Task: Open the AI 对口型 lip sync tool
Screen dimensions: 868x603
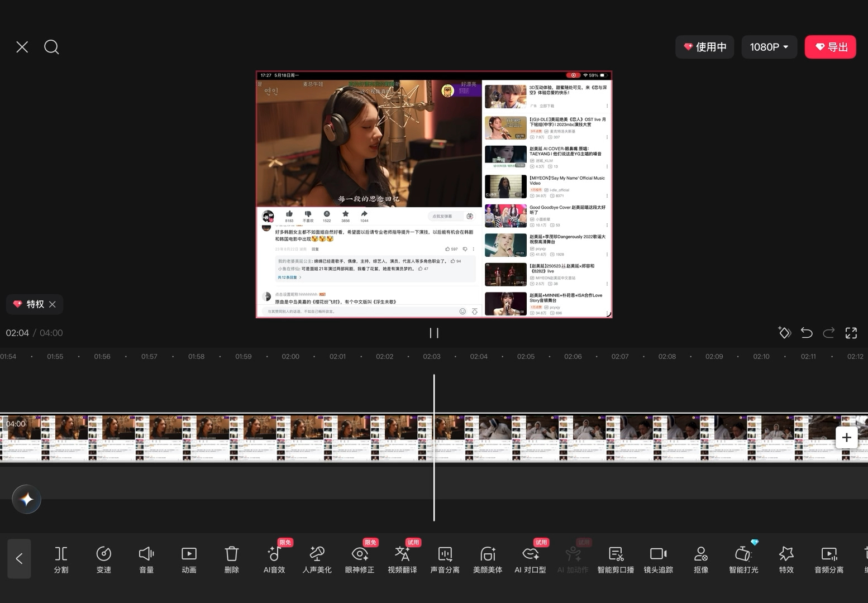Action: (x=530, y=559)
